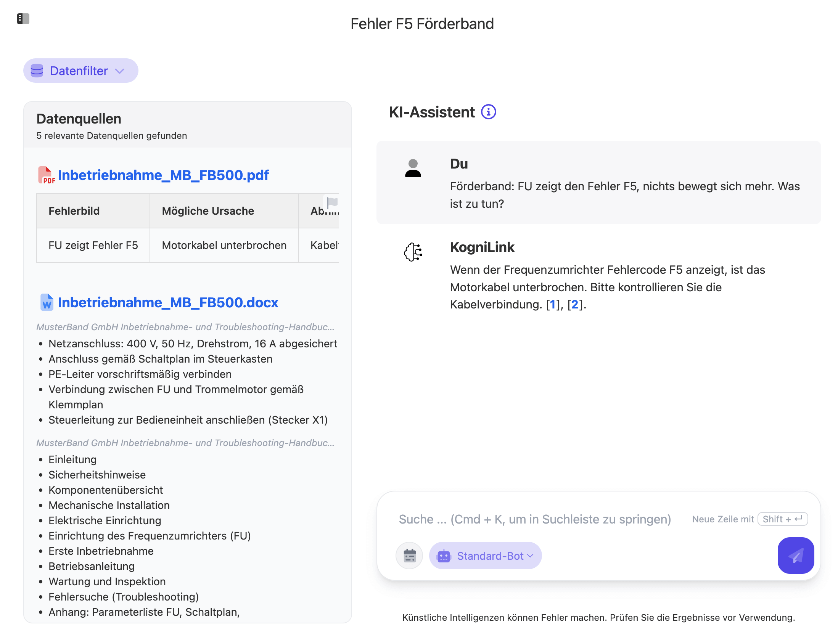Click the Motorkabel unterbrochen table cell
The width and height of the screenshot is (838, 644).
click(x=224, y=245)
